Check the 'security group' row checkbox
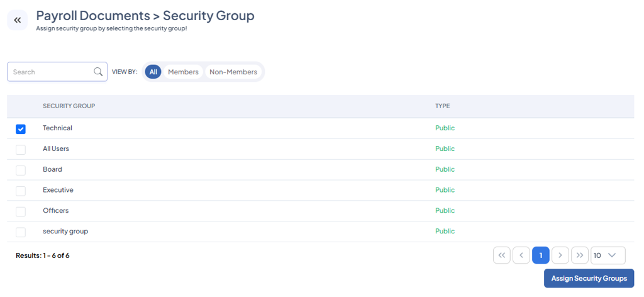 (x=21, y=232)
